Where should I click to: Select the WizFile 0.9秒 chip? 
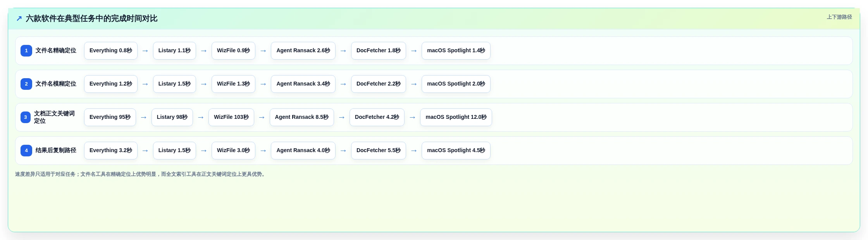click(233, 51)
